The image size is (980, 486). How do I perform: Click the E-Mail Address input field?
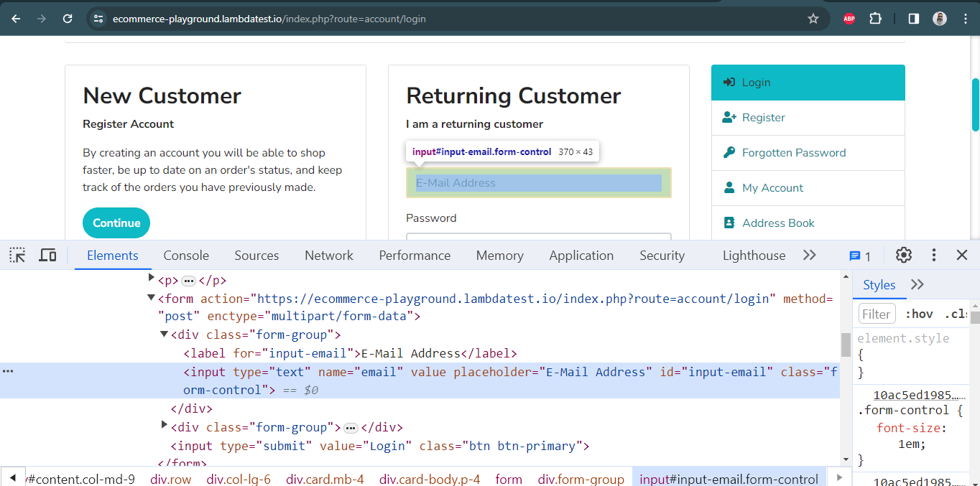click(538, 183)
